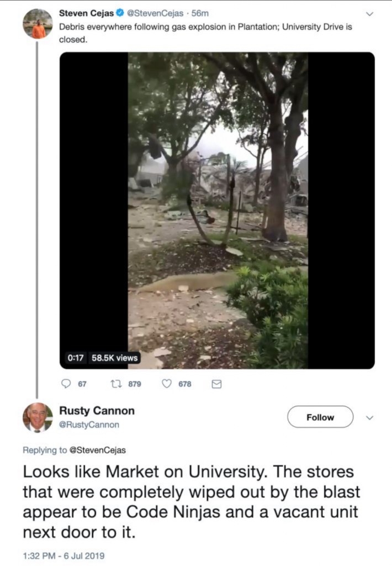Like the tweet with the heart icon
Screen dimensions: 392x566
click(167, 384)
